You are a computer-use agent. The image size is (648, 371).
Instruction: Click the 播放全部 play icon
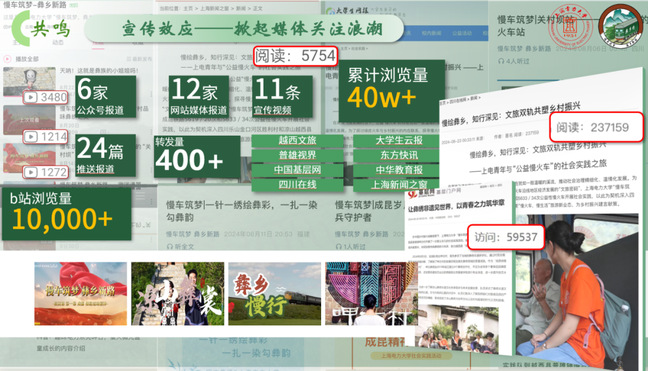click(x=7, y=59)
